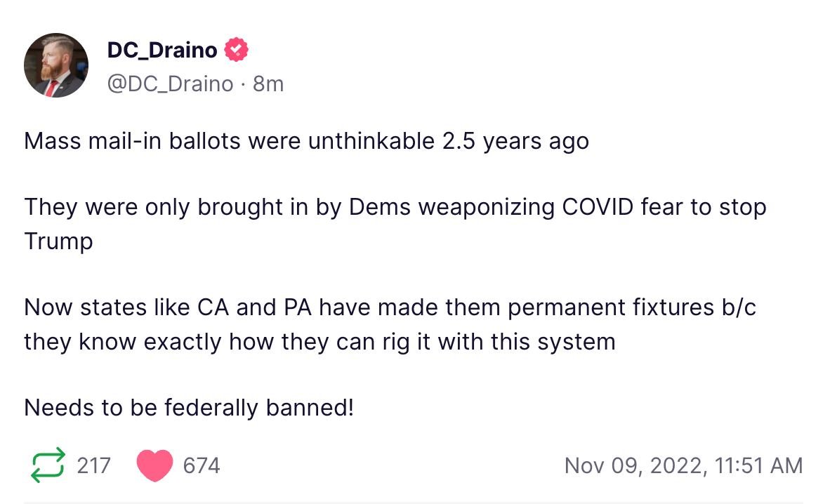
Task: Click the line starting "Now states like CA"
Action: [390, 307]
